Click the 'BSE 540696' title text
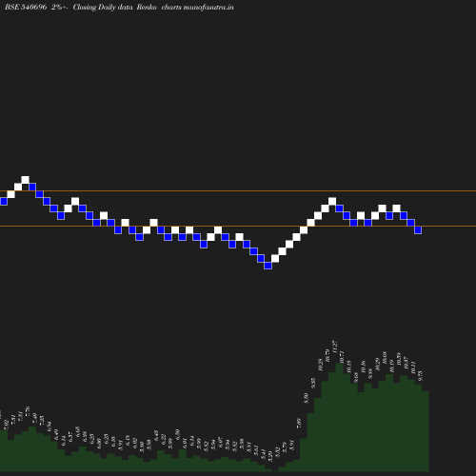Viewport: 476px width, 476px height. click(x=26, y=7)
